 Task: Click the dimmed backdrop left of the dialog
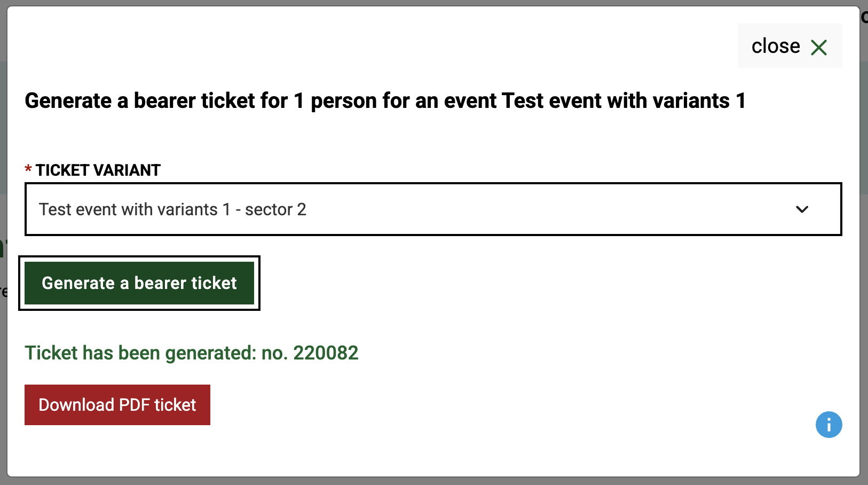3,374
